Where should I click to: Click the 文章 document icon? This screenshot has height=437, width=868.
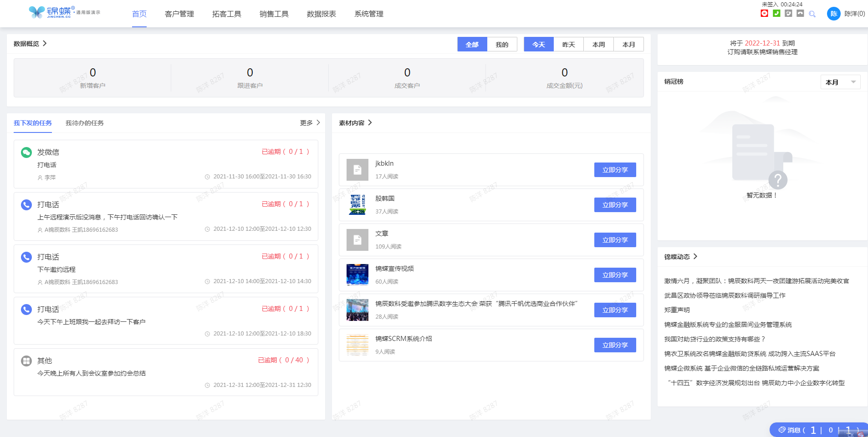point(357,240)
